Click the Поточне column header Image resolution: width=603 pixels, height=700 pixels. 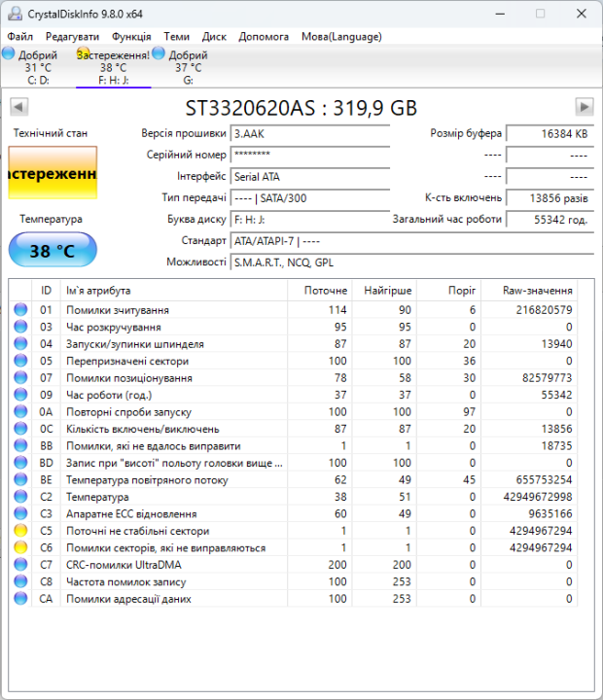tap(320, 291)
